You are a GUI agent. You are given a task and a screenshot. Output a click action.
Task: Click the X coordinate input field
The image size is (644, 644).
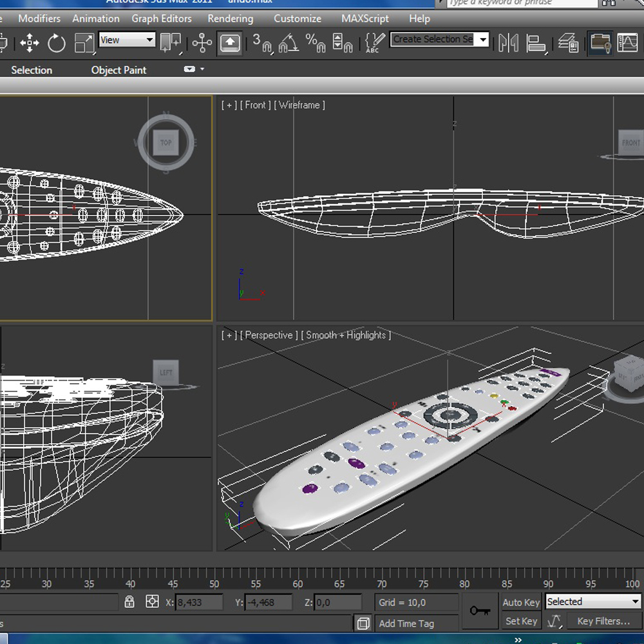(200, 602)
